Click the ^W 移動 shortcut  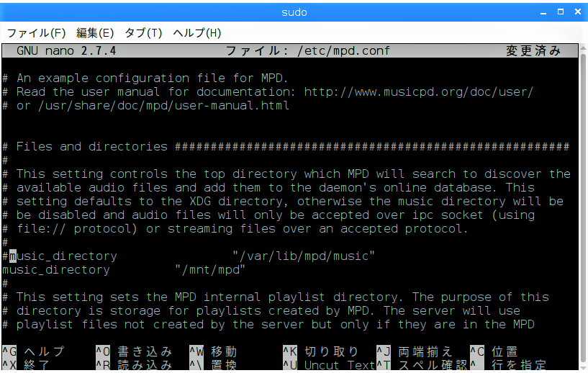click(213, 351)
